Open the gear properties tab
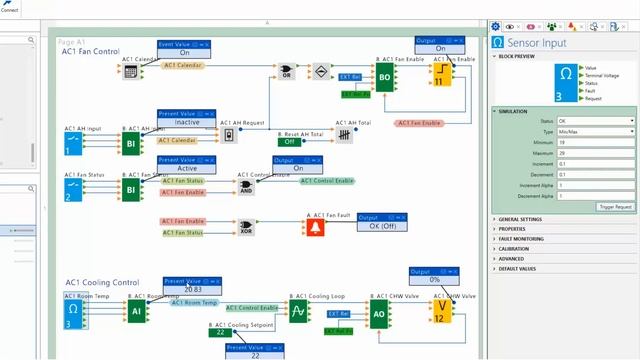The width and height of the screenshot is (640, 360). (496, 27)
